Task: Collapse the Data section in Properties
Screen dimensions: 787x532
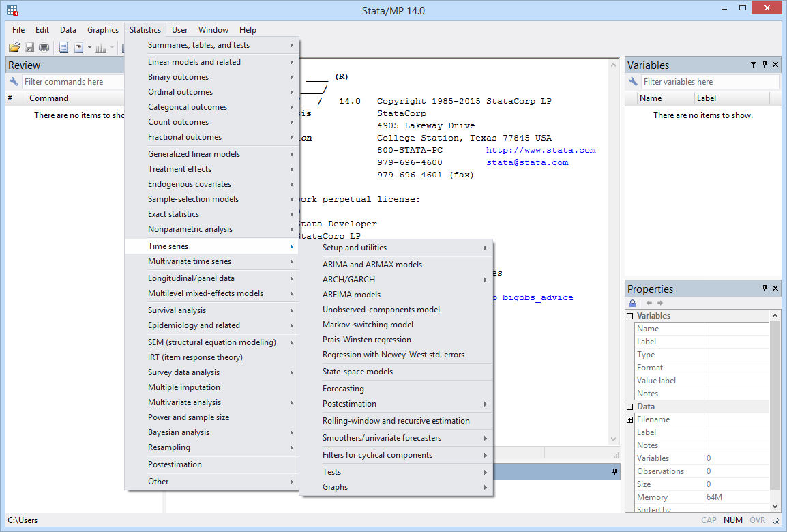Action: 629,407
